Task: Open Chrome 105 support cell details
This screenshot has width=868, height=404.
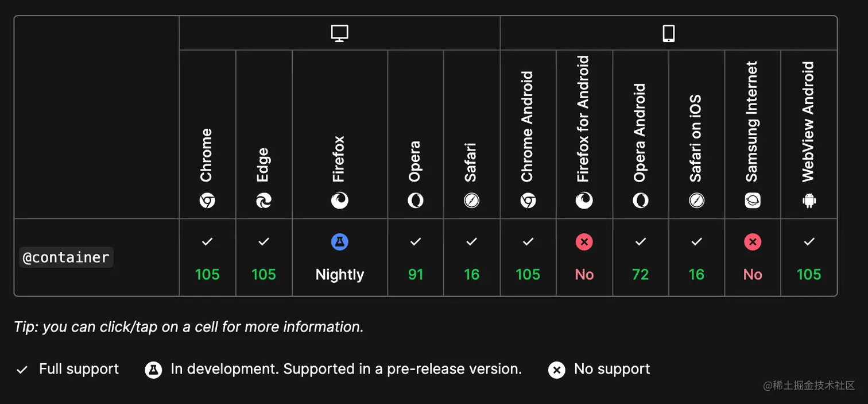Action: pos(207,258)
